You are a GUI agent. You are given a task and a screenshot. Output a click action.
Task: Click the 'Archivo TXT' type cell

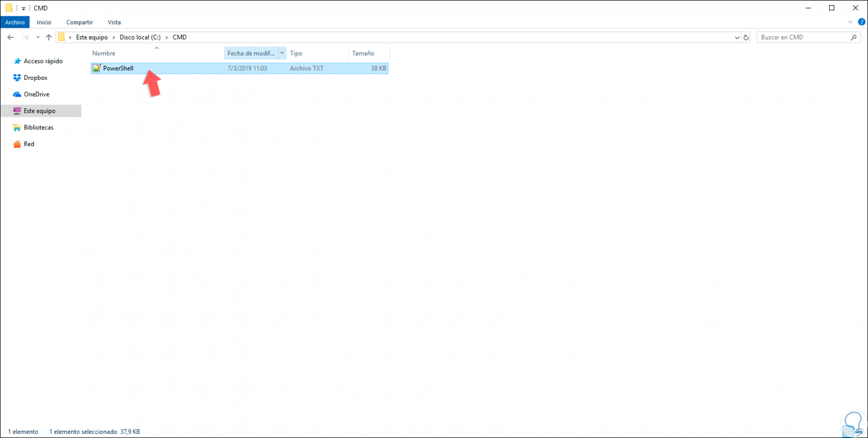pyautogui.click(x=307, y=68)
